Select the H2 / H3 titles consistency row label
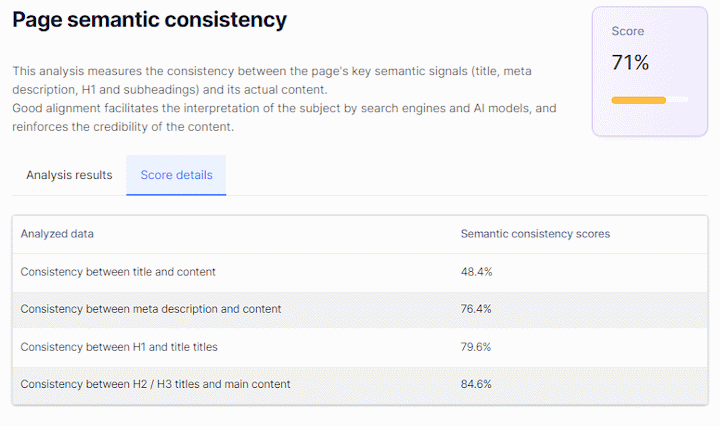This screenshot has width=720, height=426. (155, 384)
